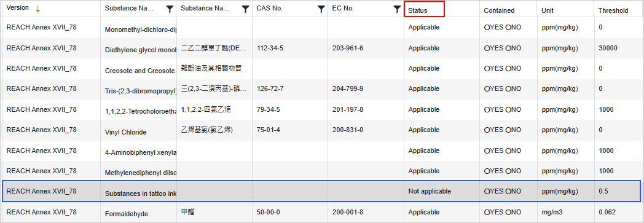
Task: Select NO for Diethylene glycol row
Action: pos(508,48)
